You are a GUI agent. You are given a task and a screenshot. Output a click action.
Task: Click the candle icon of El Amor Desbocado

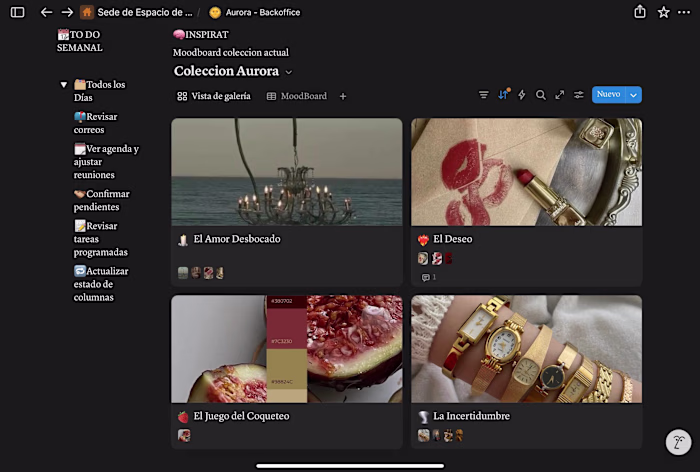[x=183, y=240]
